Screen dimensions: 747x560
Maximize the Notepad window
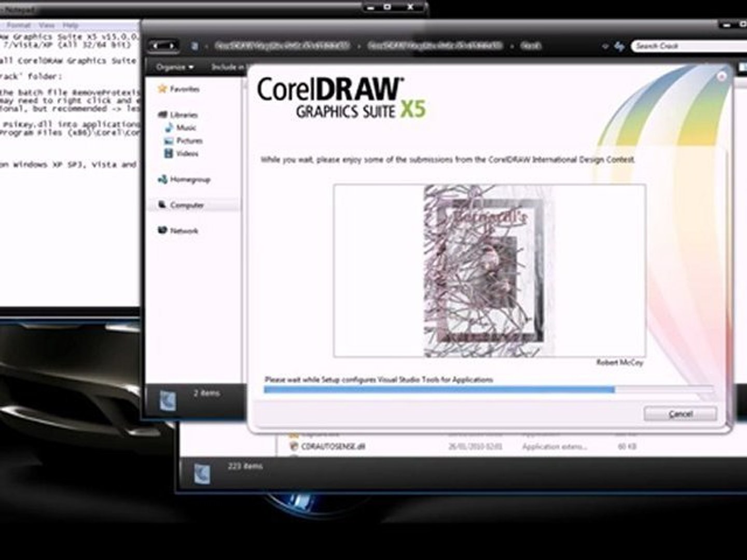click(x=387, y=7)
